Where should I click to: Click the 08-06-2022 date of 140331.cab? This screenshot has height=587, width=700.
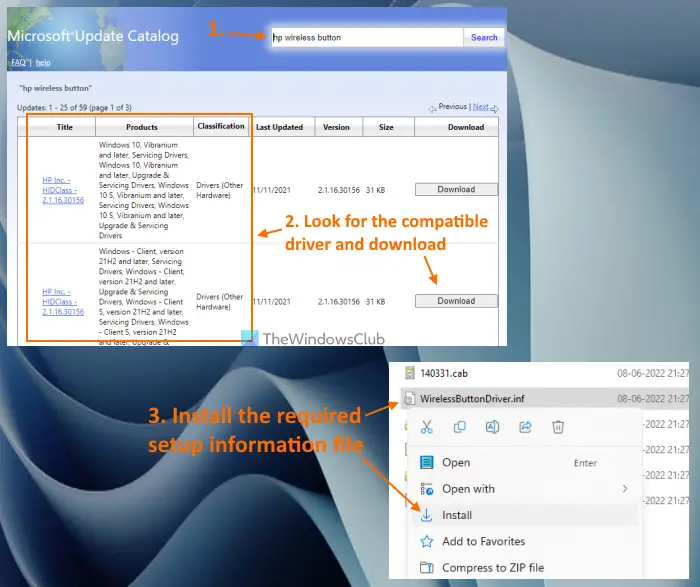(x=653, y=373)
